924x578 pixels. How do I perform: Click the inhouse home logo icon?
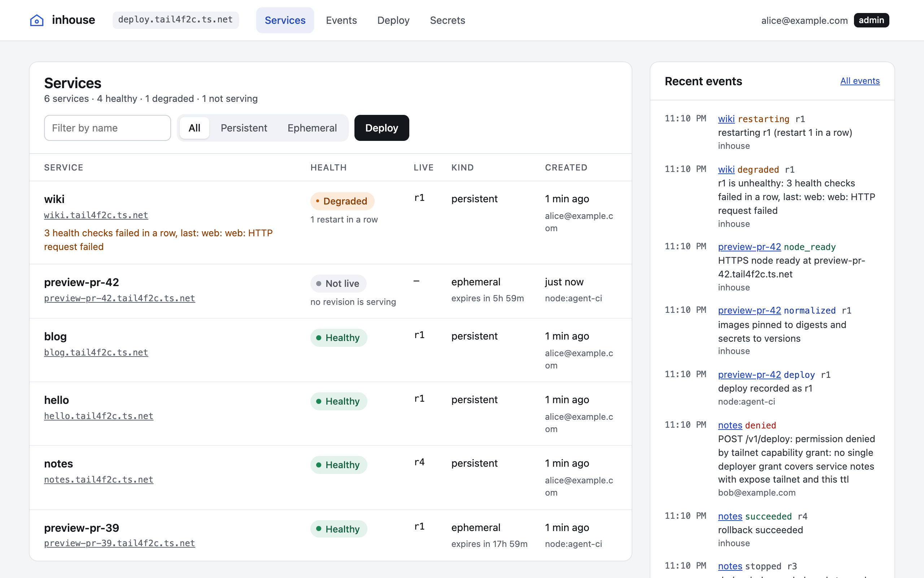point(37,20)
